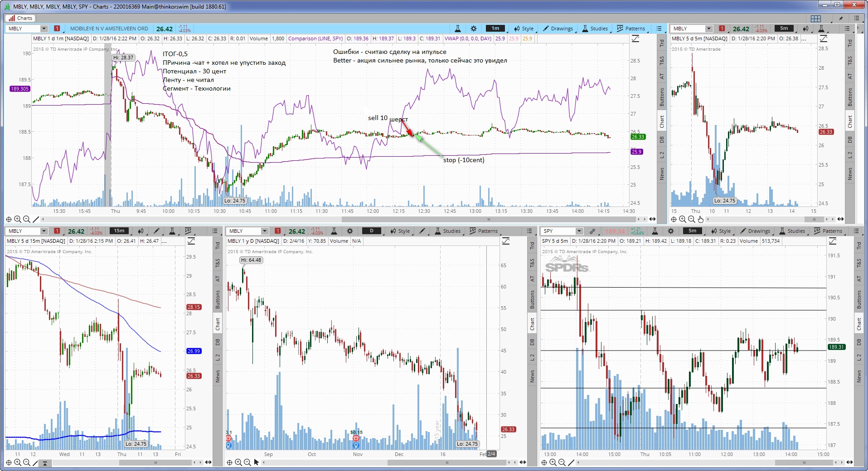Open Patterns menu in main 1m chart
868x471 pixels.
click(631, 29)
